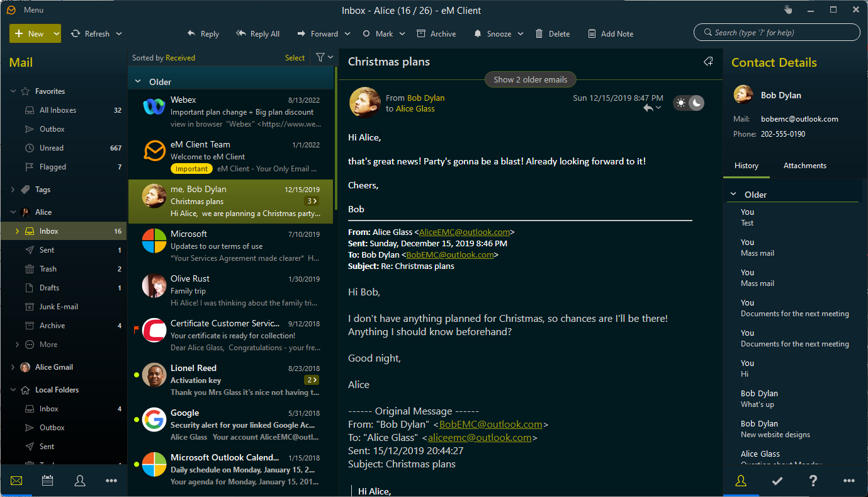Screen dimensions: 868x497
Task: Click the Add Note icon
Action: 592,34
